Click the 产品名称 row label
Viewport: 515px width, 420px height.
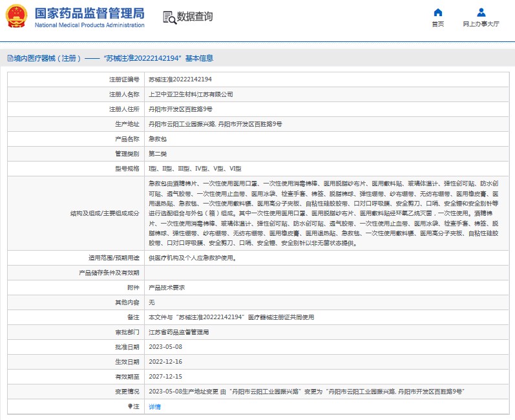pos(127,139)
